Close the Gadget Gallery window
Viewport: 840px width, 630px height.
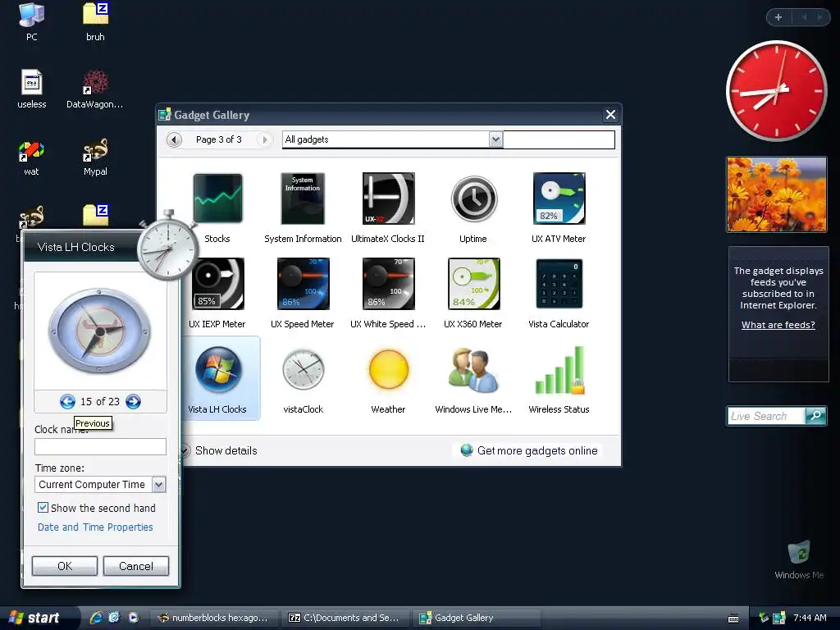point(610,115)
